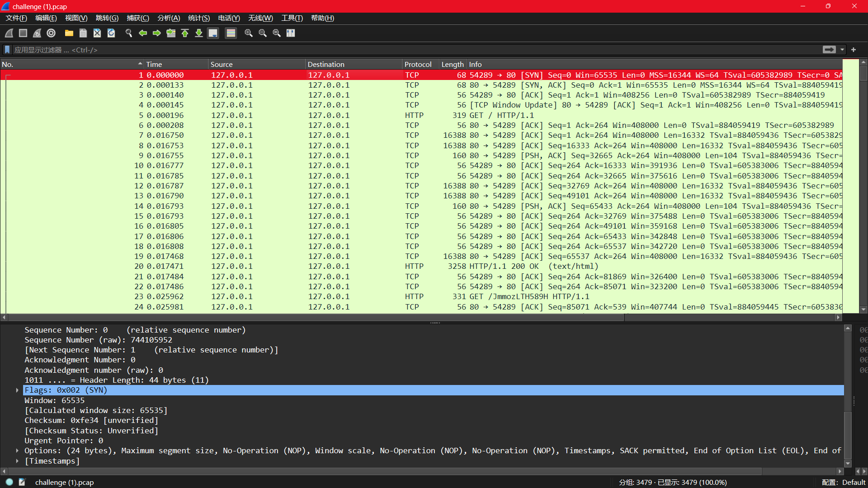
Task: Open capture file properties status icon
Action: tap(22, 482)
